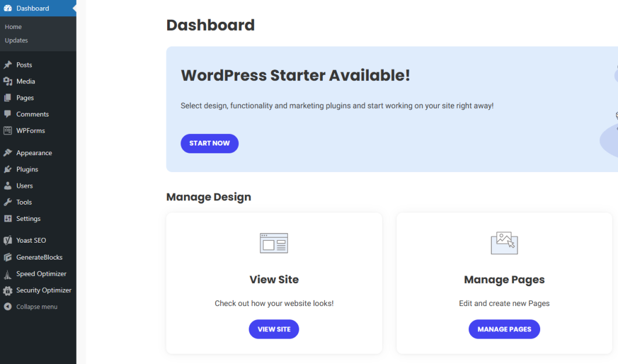Open the Media menu label

pyautogui.click(x=25, y=81)
